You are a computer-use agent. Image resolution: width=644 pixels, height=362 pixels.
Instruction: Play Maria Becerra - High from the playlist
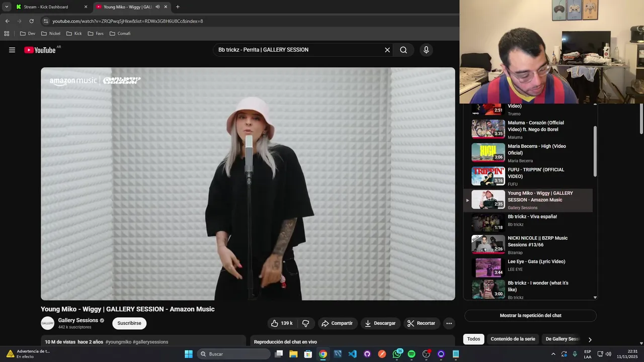point(528,153)
